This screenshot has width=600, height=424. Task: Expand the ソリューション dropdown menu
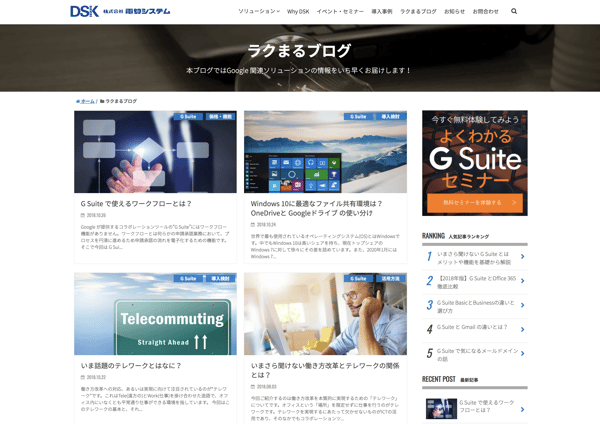click(x=259, y=11)
